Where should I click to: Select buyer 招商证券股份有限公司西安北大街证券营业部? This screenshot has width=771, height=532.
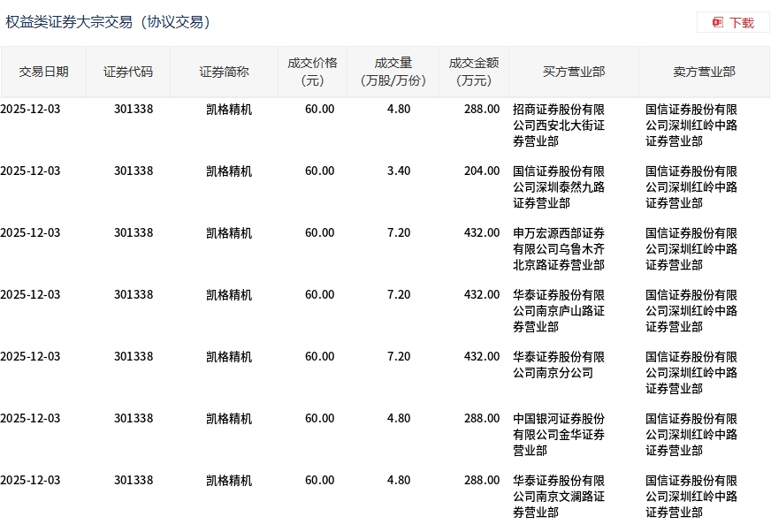[559, 125]
